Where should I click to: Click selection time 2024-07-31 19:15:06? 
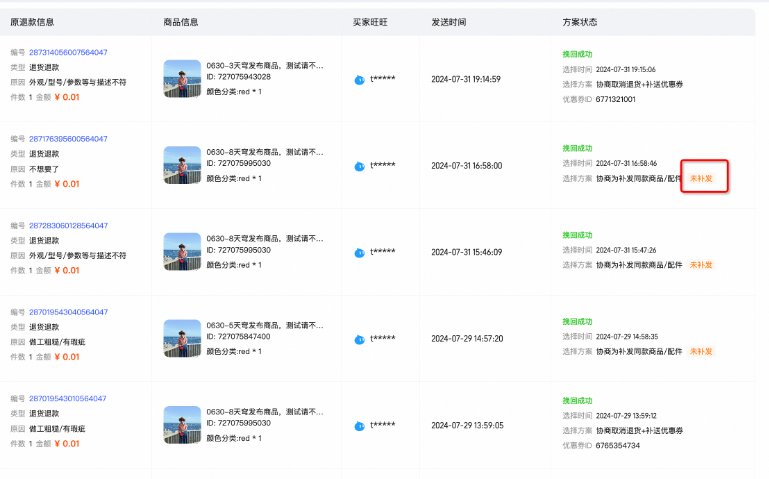tap(626, 70)
